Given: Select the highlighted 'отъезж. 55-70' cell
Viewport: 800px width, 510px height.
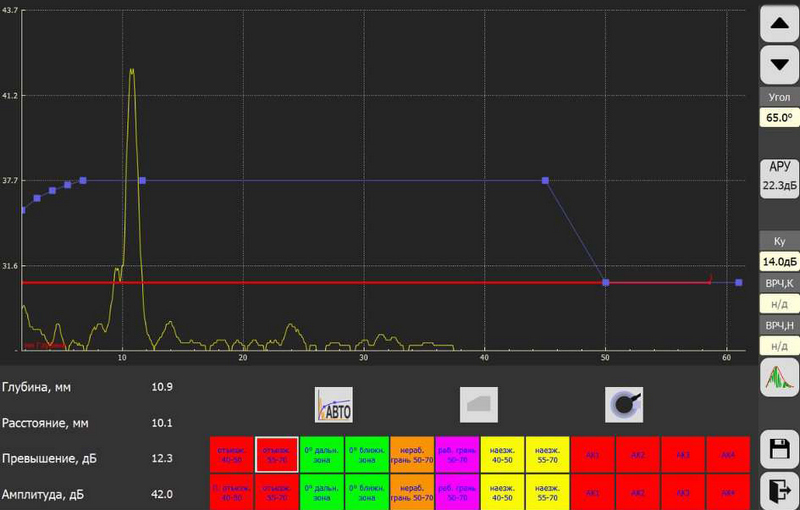Looking at the screenshot, I should 277,453.
